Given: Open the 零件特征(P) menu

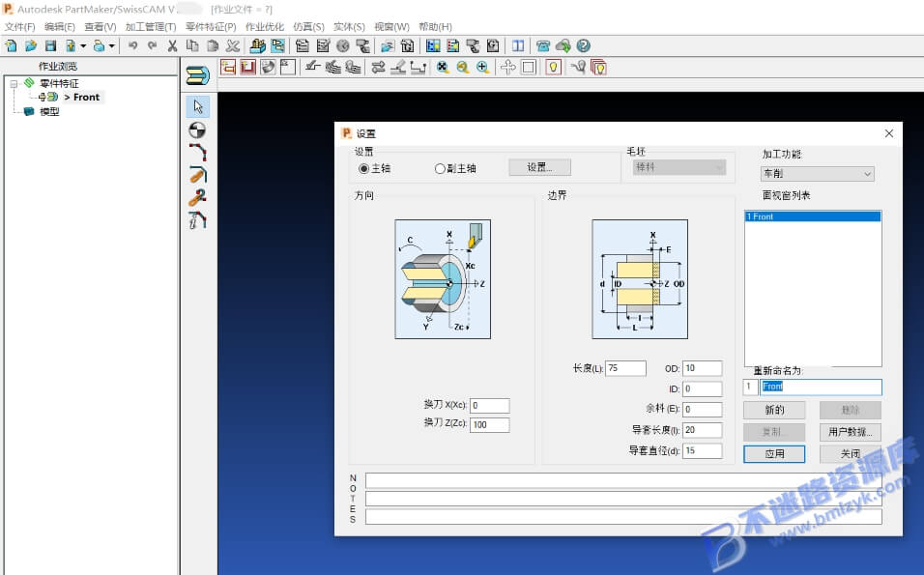Looking at the screenshot, I should [x=211, y=26].
